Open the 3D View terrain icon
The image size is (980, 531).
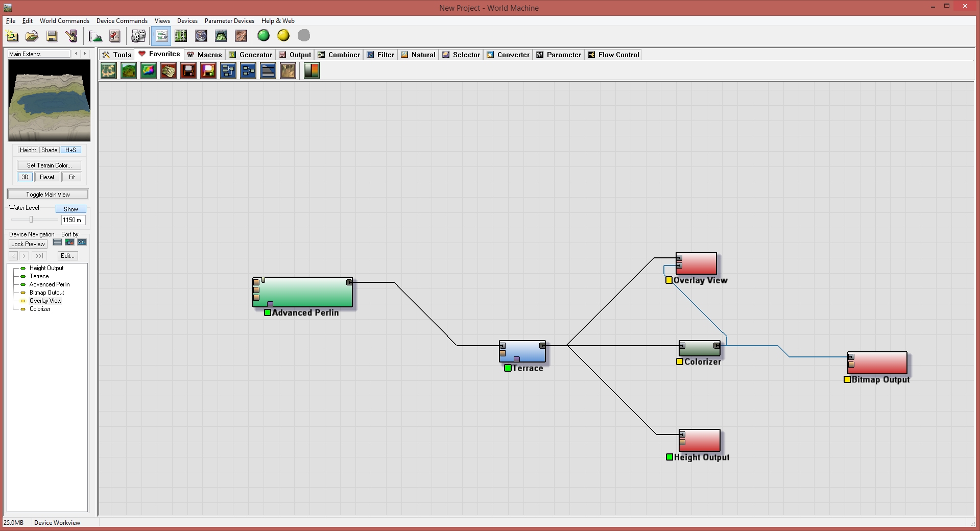221,36
